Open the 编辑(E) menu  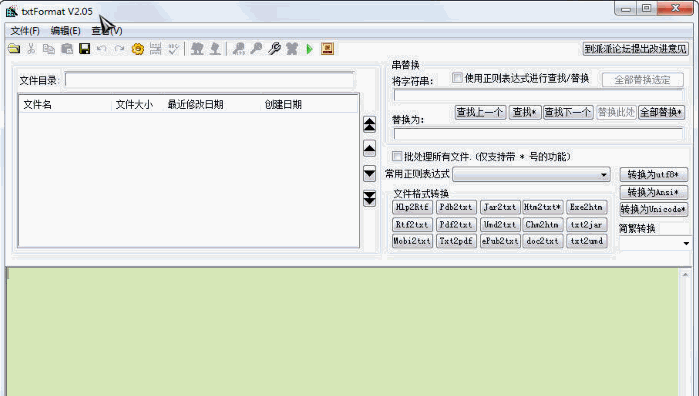click(x=66, y=31)
